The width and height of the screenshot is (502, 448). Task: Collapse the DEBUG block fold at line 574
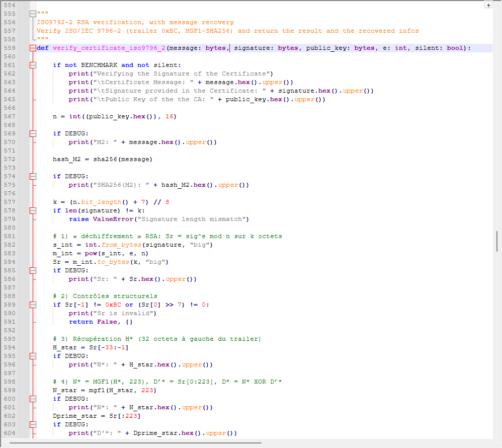pos(33,176)
